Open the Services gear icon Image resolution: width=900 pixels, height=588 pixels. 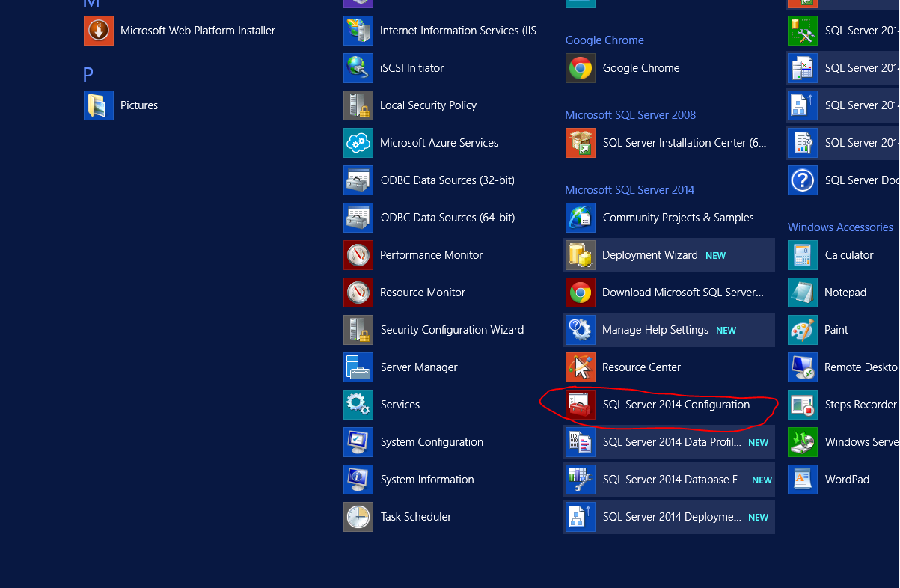pyautogui.click(x=358, y=405)
